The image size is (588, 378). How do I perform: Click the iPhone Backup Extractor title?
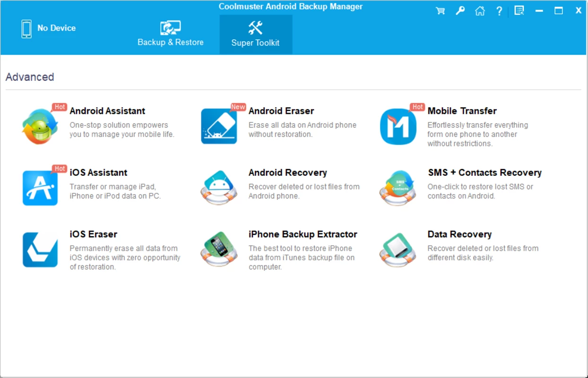[303, 234]
